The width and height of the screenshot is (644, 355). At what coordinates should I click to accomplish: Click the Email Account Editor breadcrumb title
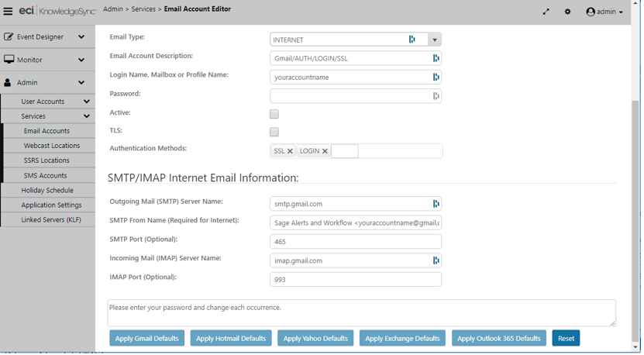(x=198, y=9)
